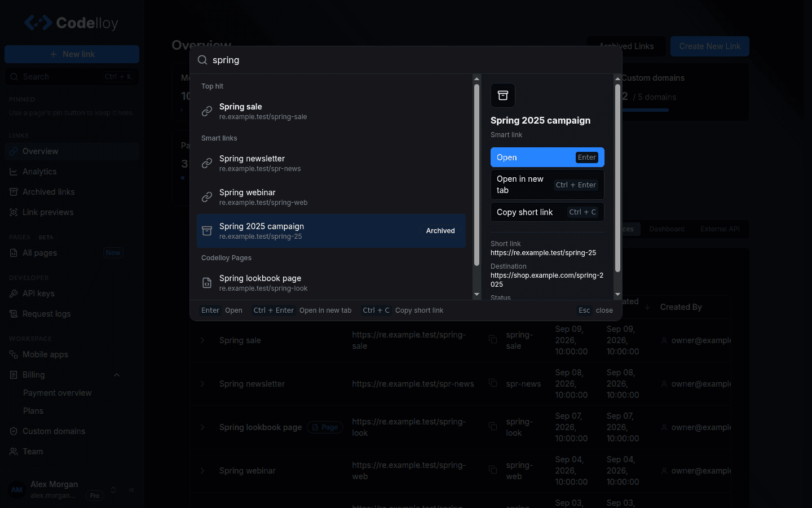
Task: Copy the spring-look short link in the table
Action: [x=493, y=426]
